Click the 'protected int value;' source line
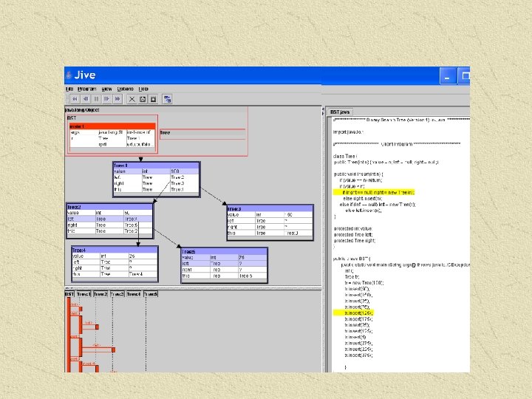The height and width of the screenshot is (399, 532). 353,228
